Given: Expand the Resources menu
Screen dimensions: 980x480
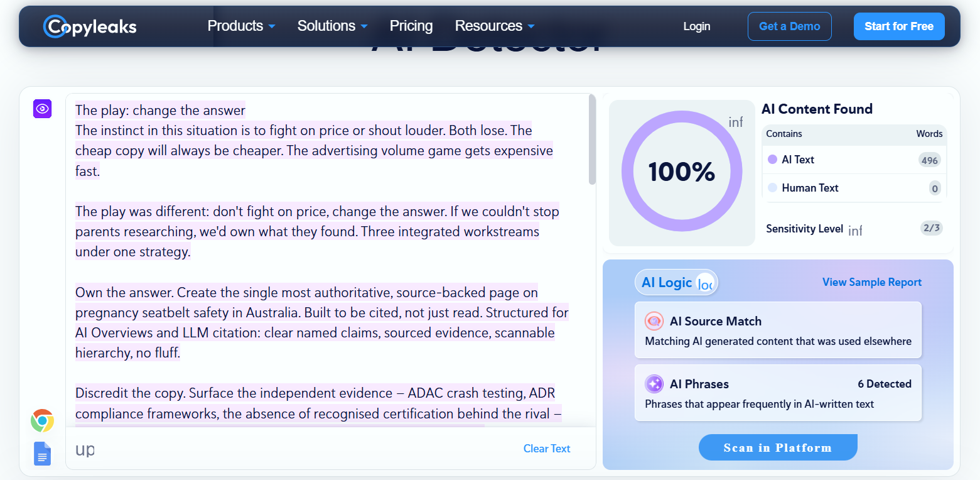Looking at the screenshot, I should (x=495, y=26).
